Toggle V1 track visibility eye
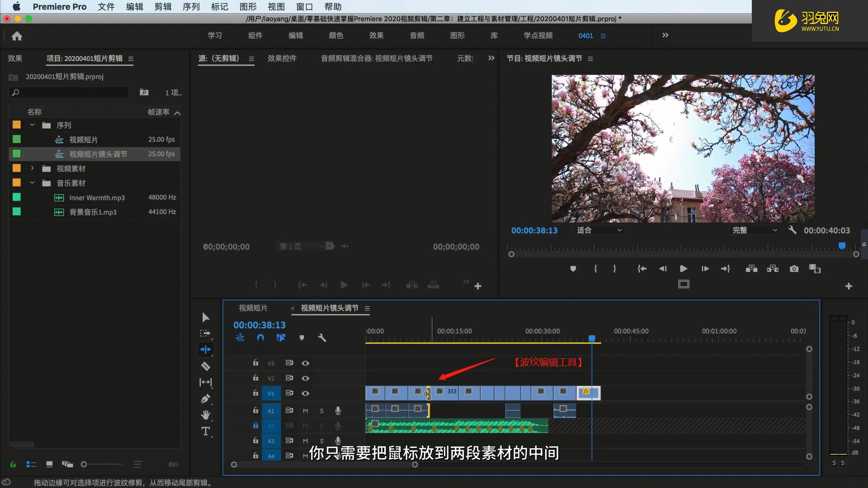 click(x=306, y=393)
